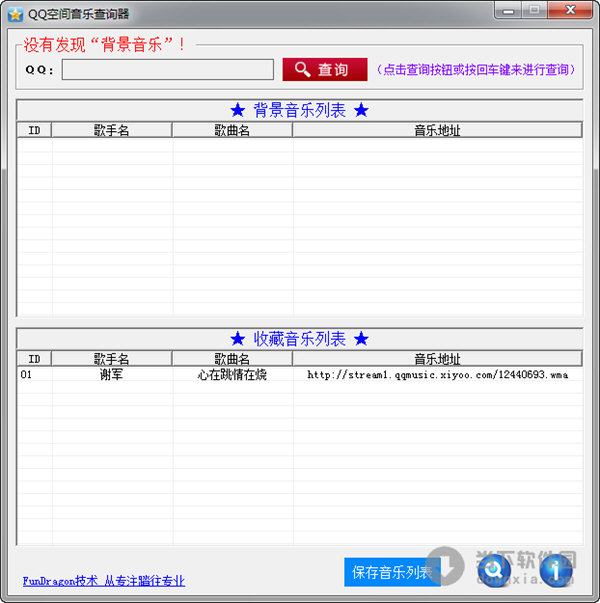Click the blue info icon
The height and width of the screenshot is (603, 600).
pos(556,571)
